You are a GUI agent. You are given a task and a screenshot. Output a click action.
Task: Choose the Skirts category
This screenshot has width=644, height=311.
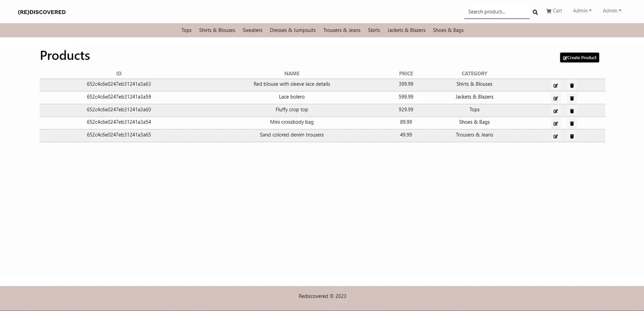[x=374, y=30]
